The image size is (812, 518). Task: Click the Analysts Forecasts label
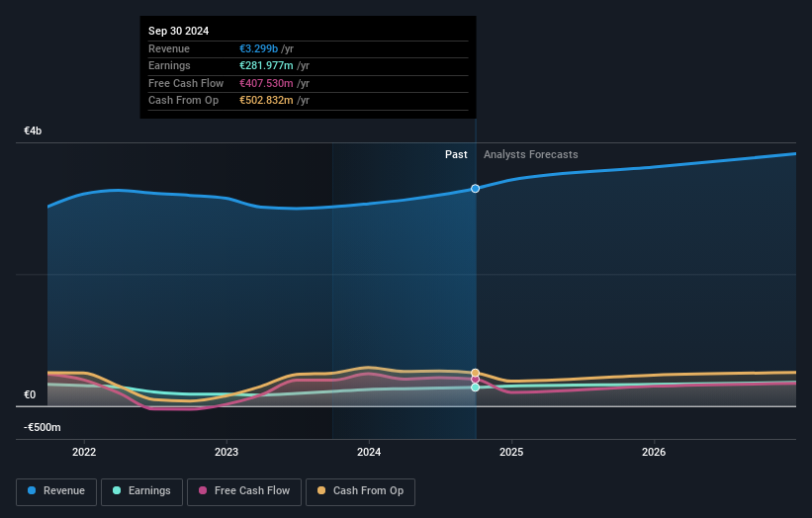coord(531,154)
